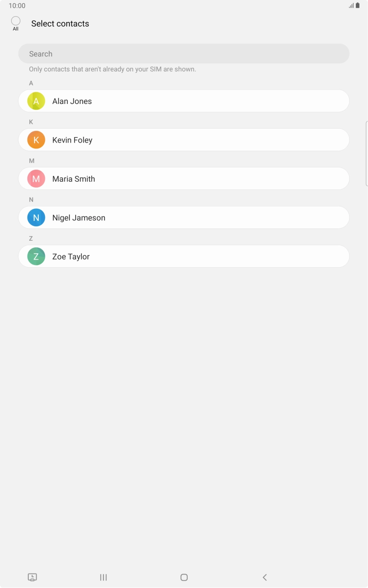This screenshot has width=368, height=588.
Task: Tap the Select contacts title
Action: pyautogui.click(x=60, y=24)
